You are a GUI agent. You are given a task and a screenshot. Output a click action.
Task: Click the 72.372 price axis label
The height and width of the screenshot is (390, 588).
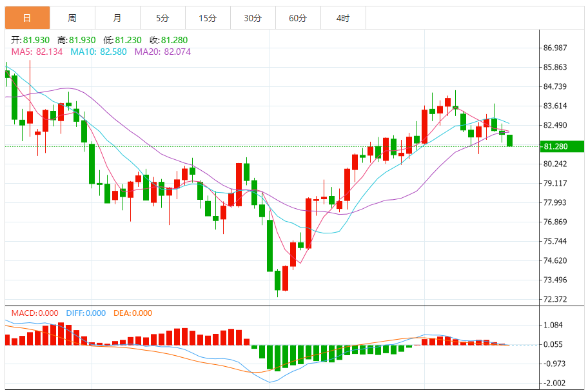(x=555, y=299)
